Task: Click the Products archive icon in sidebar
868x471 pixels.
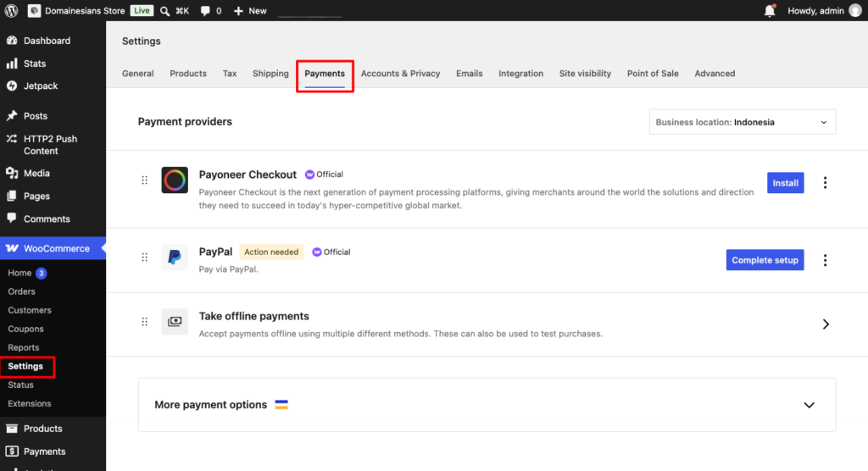Action: pyautogui.click(x=12, y=429)
